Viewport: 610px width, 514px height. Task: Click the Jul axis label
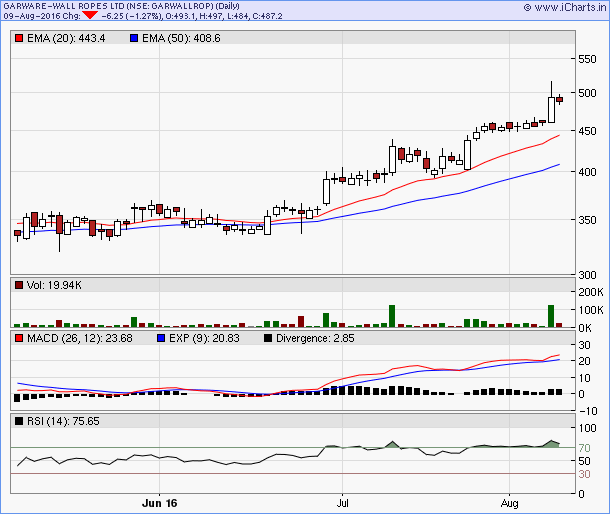(342, 503)
